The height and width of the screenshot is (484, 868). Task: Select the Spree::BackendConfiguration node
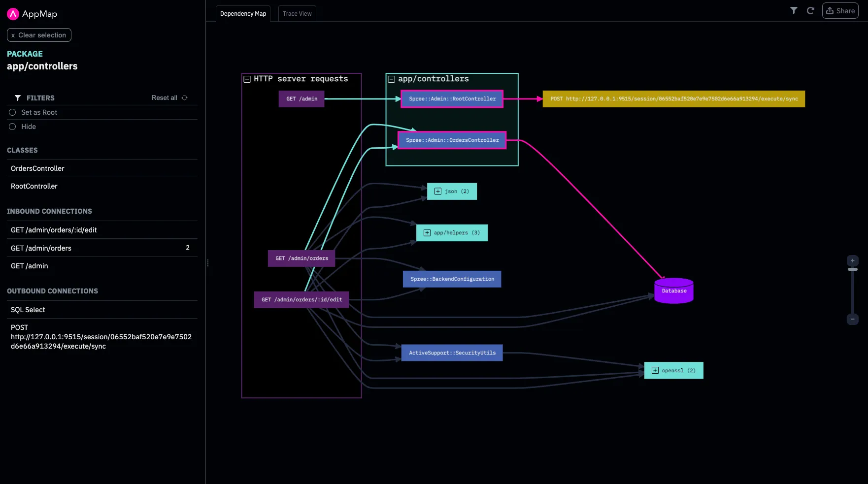tap(452, 279)
